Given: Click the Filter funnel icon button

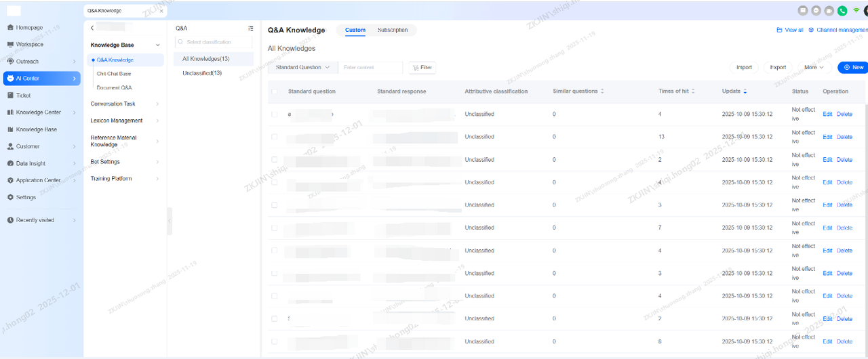Looking at the screenshot, I should pos(422,68).
